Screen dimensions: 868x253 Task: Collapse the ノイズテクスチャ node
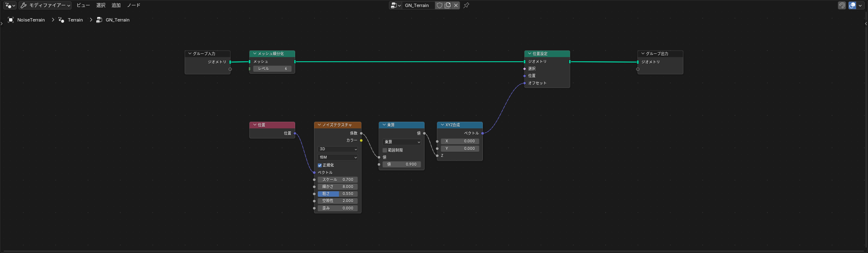point(319,125)
